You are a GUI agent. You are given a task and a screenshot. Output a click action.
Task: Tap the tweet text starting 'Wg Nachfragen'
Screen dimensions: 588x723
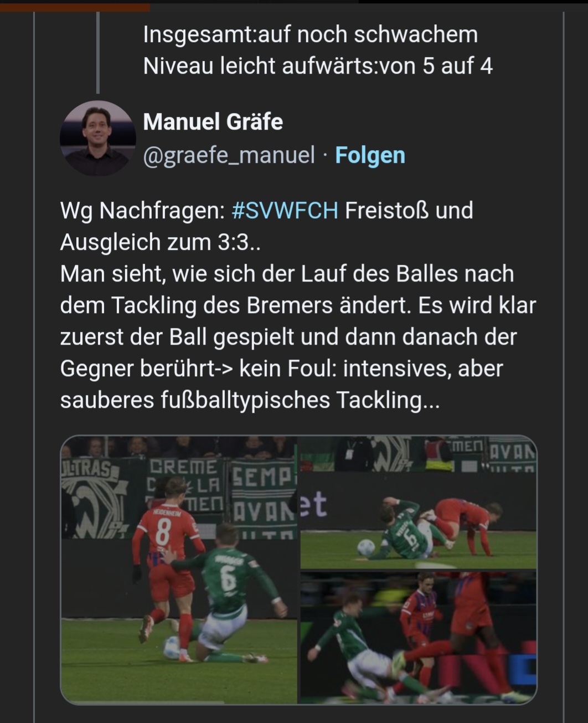298,305
